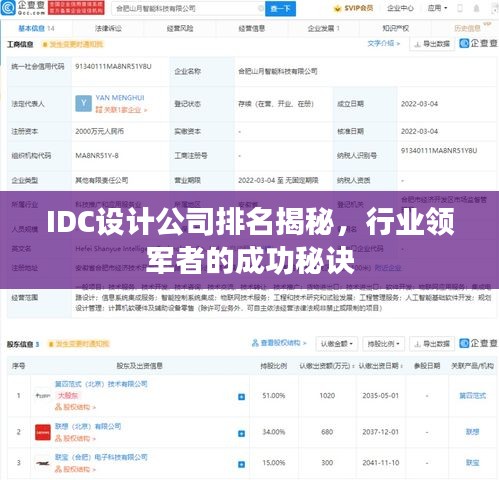Click the 联宝 company logo in row 3
This screenshot has height=480, width=499.
tap(43, 463)
